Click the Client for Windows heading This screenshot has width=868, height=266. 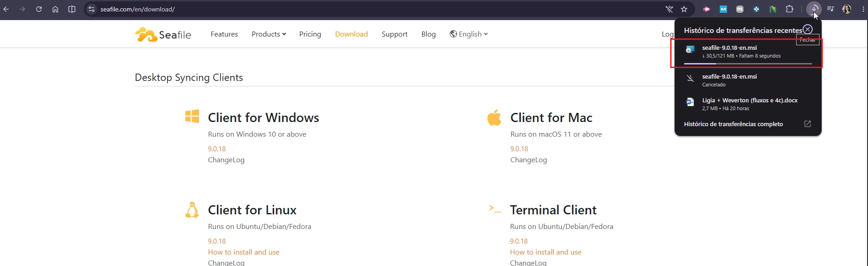coord(264,117)
